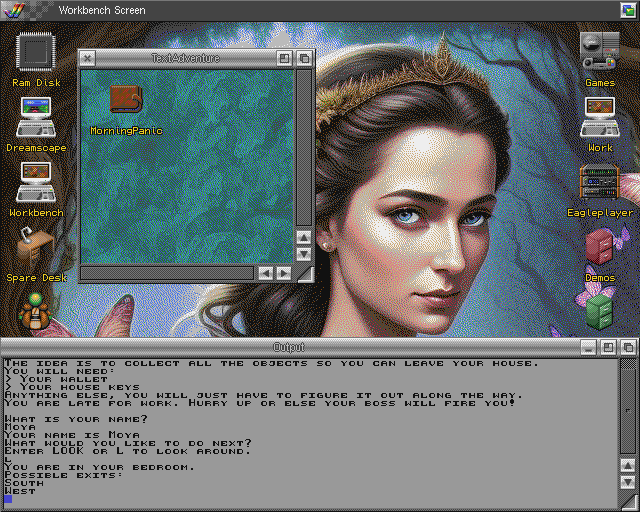This screenshot has height=512, width=640.
Task: Click TextAdventure scroll right arrow
Action: (x=284, y=273)
